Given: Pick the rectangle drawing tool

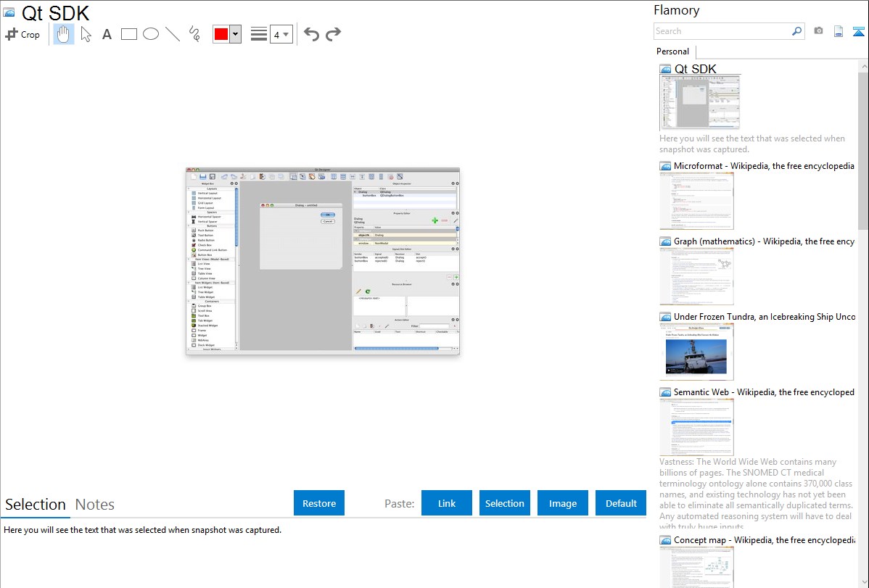Looking at the screenshot, I should (x=128, y=34).
